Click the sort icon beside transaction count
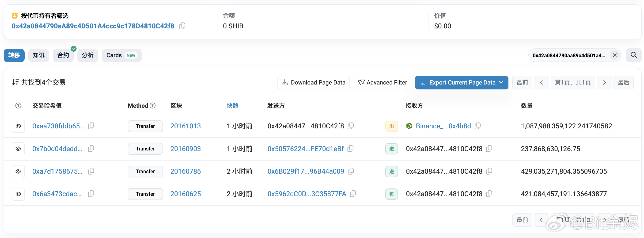 [15, 82]
